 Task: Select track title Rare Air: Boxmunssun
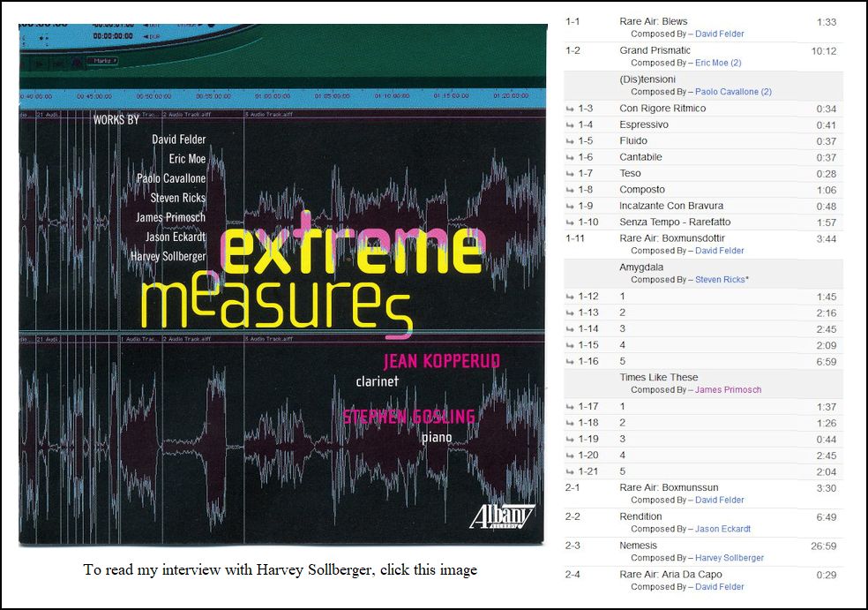click(x=669, y=487)
